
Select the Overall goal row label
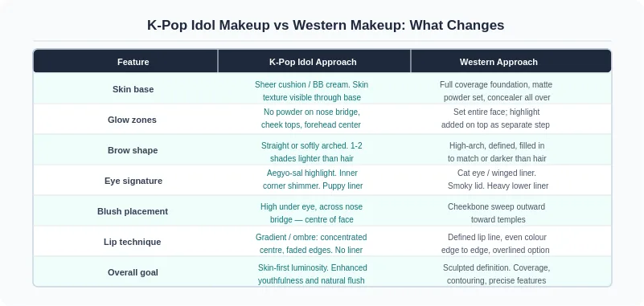click(x=133, y=272)
